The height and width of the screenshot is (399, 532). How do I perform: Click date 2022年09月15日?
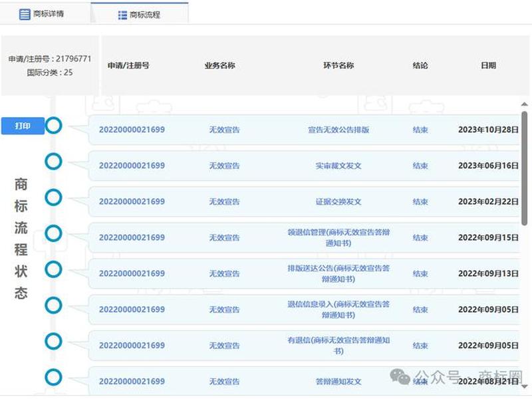488,237
